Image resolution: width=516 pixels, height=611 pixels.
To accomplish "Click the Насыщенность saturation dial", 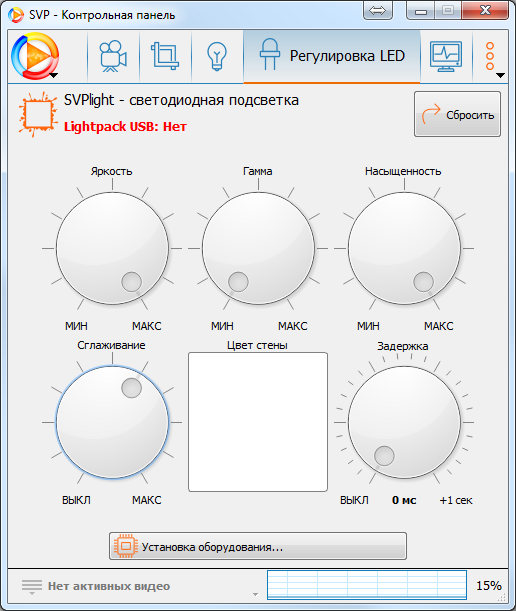I will click(x=404, y=248).
